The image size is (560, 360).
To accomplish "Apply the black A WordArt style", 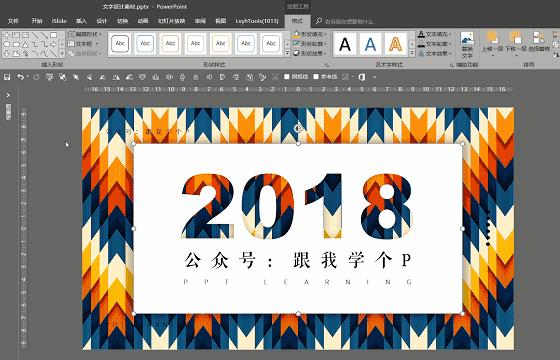I will [x=345, y=44].
